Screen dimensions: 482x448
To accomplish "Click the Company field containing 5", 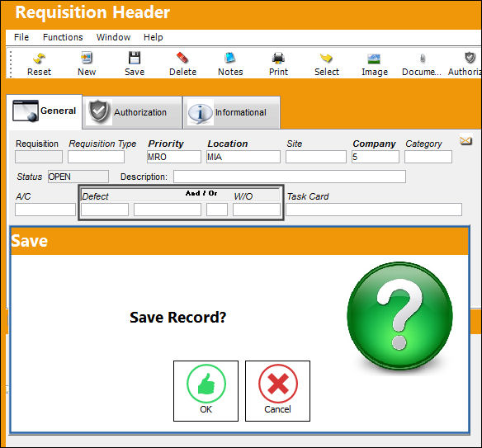I will (376, 157).
